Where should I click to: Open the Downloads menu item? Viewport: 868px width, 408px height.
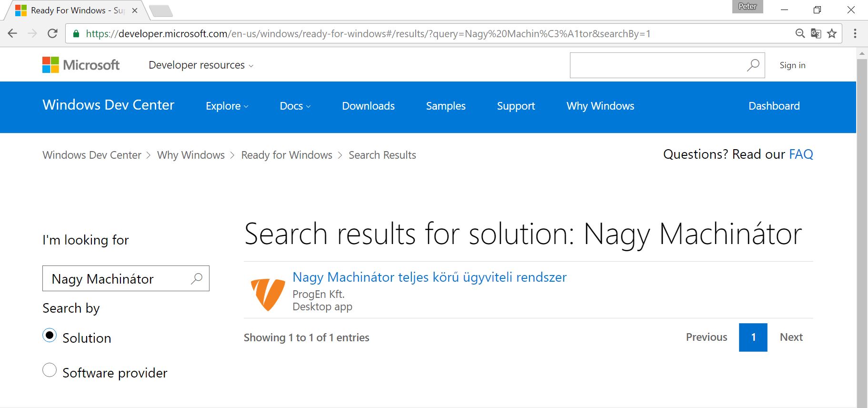(x=368, y=106)
